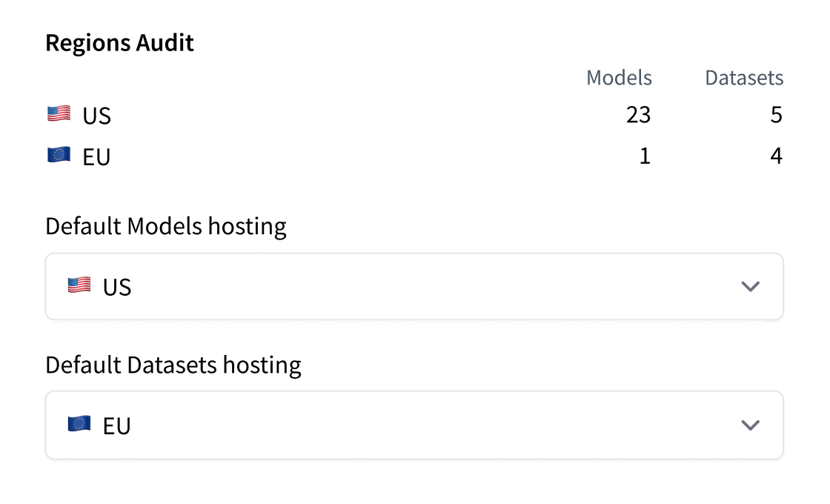830x504 pixels.
Task: Click the Models column header
Action: 619,78
